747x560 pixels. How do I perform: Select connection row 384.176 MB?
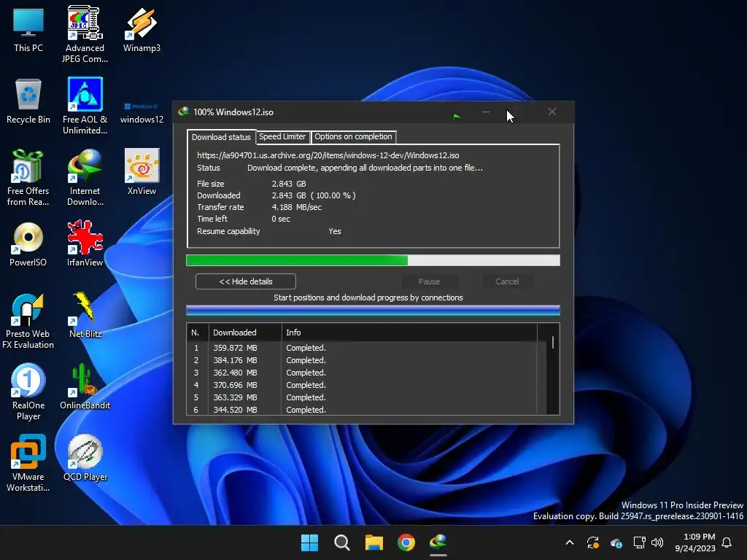tap(362, 360)
